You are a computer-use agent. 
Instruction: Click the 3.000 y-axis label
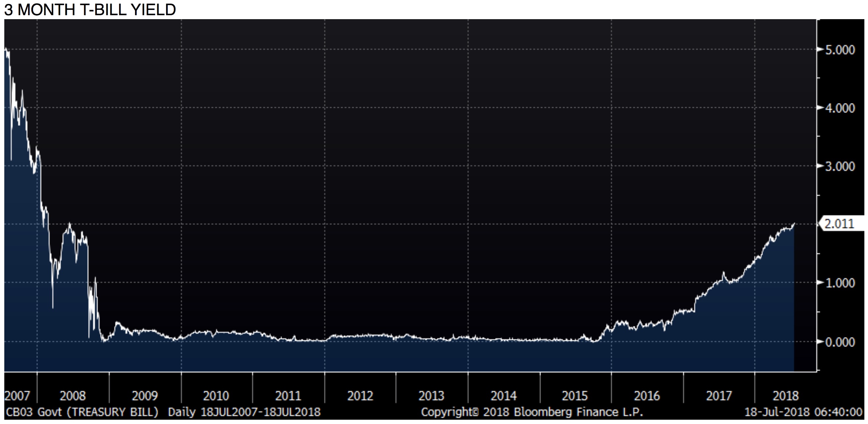pos(840,166)
